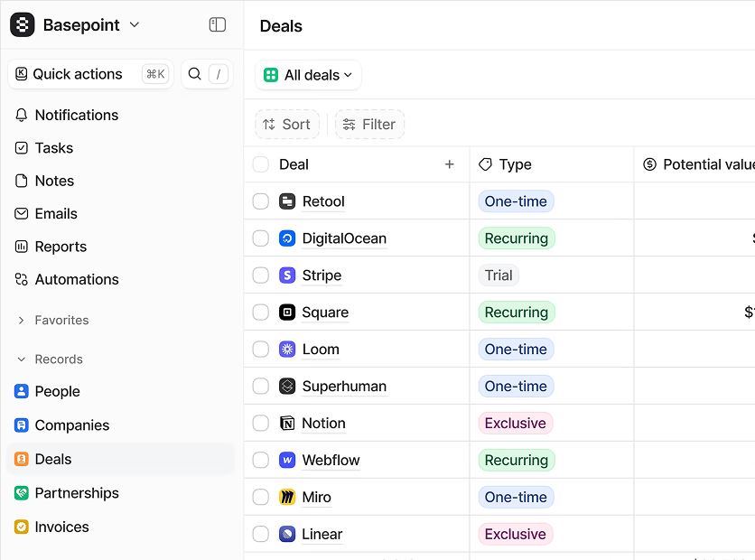Click the DigitalOcean logo icon

pyautogui.click(x=287, y=238)
